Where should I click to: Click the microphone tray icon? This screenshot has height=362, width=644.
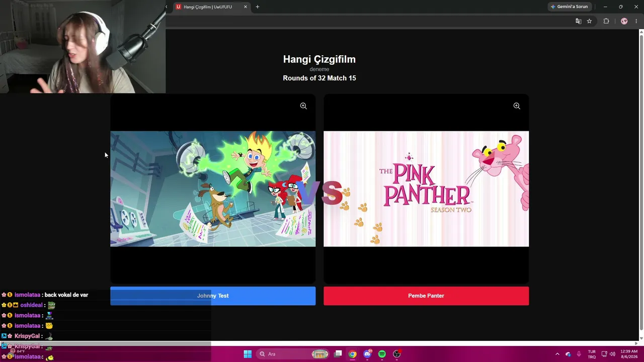[x=579, y=354]
